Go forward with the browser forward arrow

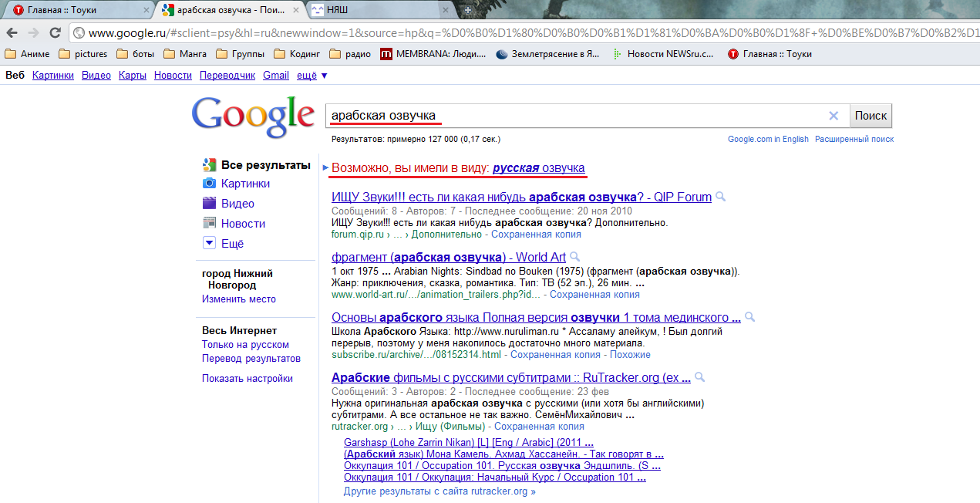pos(33,33)
